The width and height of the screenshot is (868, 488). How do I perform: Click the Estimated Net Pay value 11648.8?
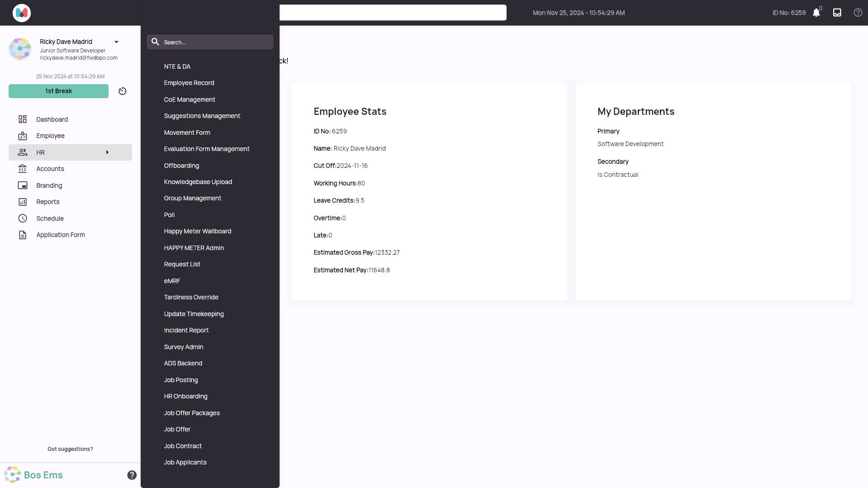click(x=379, y=270)
